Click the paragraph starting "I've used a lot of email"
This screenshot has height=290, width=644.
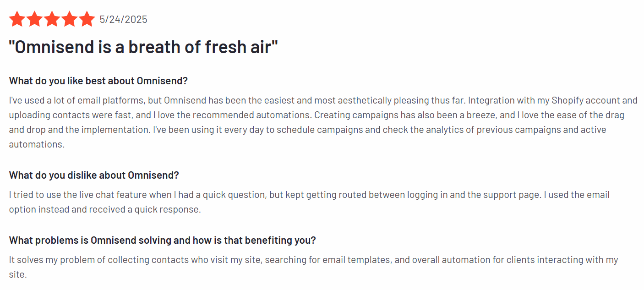pos(323,122)
